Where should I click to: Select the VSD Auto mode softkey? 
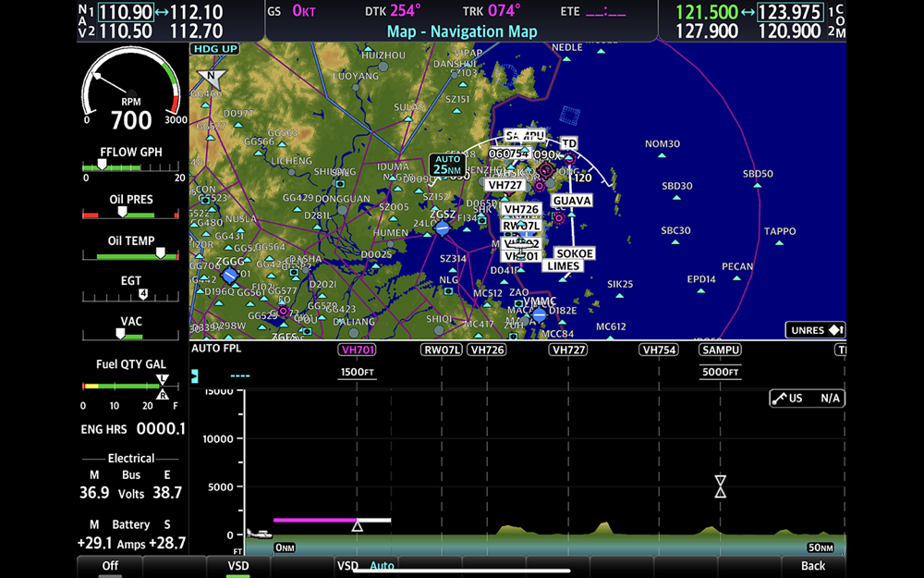pos(365,566)
